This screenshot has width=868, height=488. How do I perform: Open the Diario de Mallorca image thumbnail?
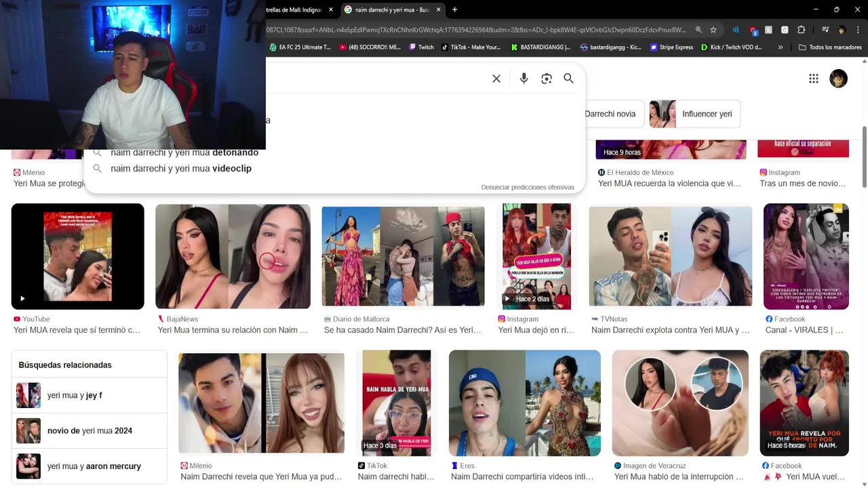[403, 256]
